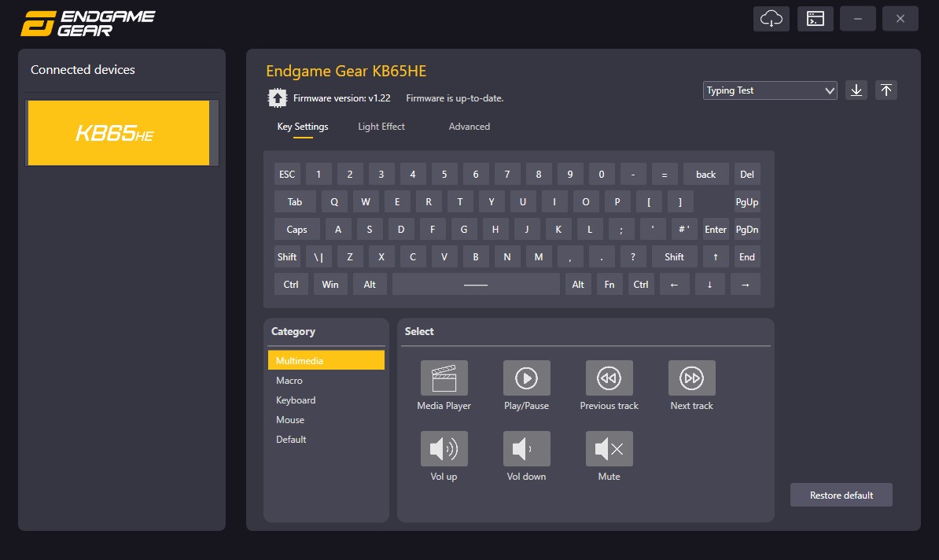Select the ESC key on keyboard layout
The height and width of the screenshot is (560, 939).
coord(287,175)
